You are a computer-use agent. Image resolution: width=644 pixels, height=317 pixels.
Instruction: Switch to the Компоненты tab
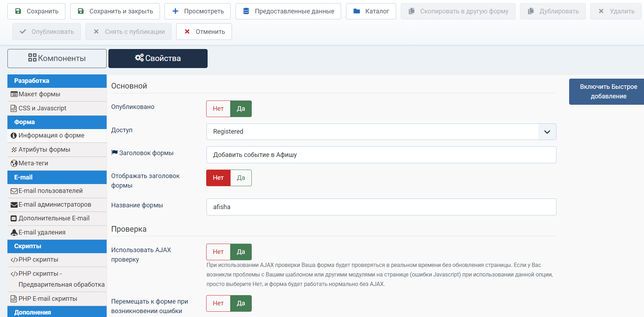[57, 59]
